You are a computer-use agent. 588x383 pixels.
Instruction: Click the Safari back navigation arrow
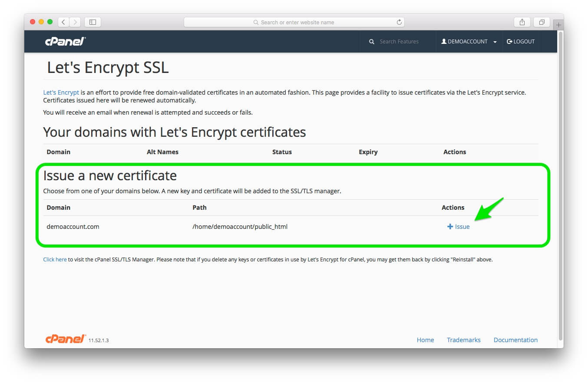tap(63, 22)
